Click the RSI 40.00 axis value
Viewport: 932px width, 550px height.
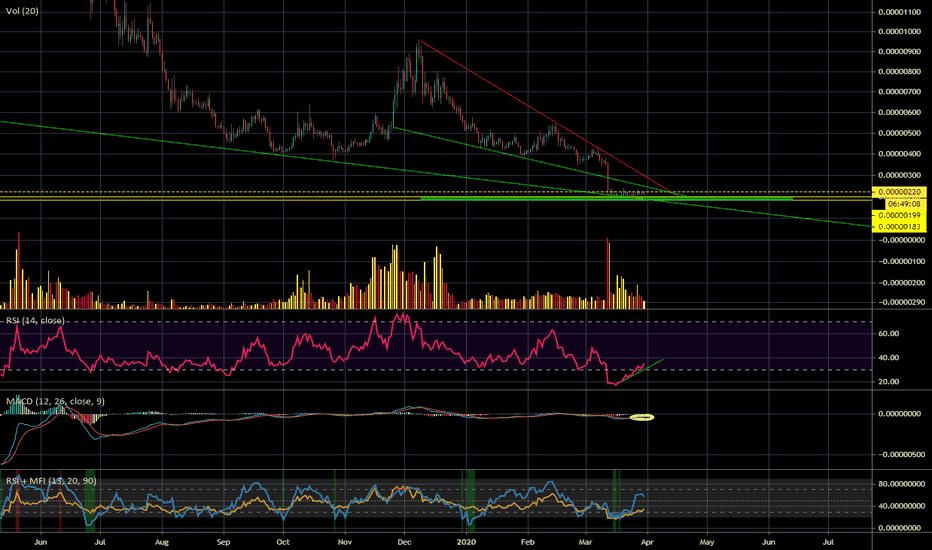(x=889, y=357)
